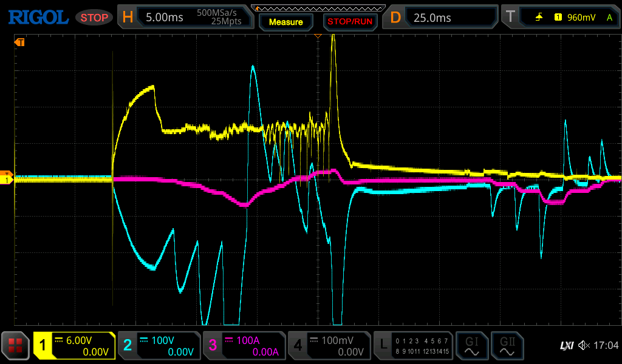Image resolution: width=622 pixels, height=364 pixels.
Task: Click the Measure button
Action: 285,22
